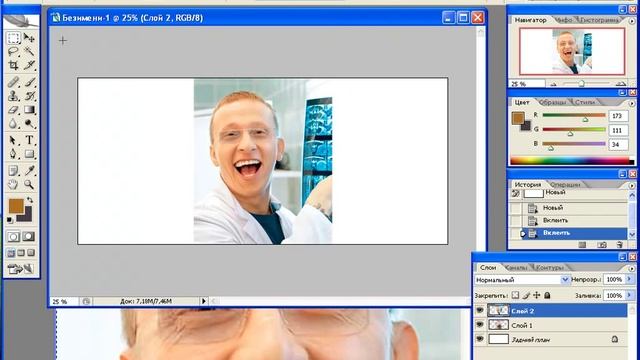The image size is (640, 360).
Task: Create new snapshot in History panel
Action: point(602,244)
